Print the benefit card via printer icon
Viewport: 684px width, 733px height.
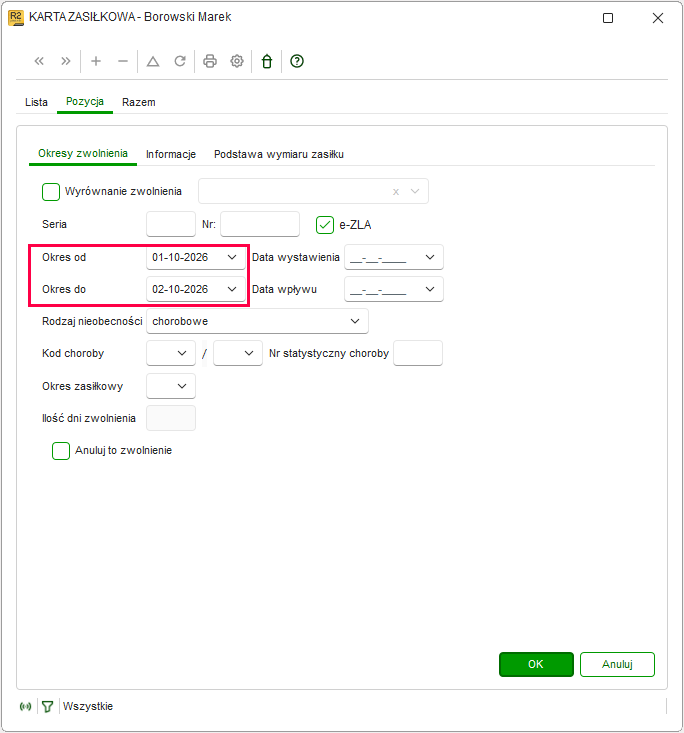(210, 61)
